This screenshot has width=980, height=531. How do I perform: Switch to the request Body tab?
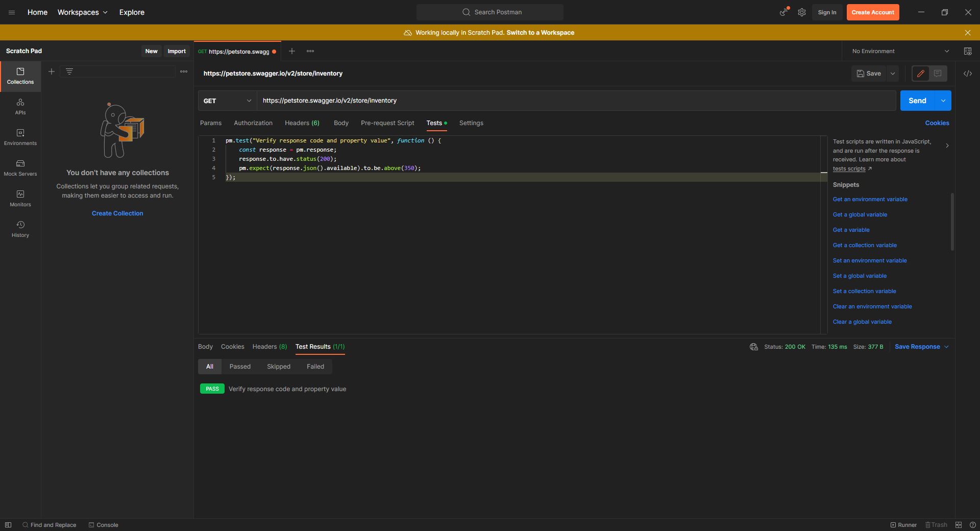click(x=341, y=123)
